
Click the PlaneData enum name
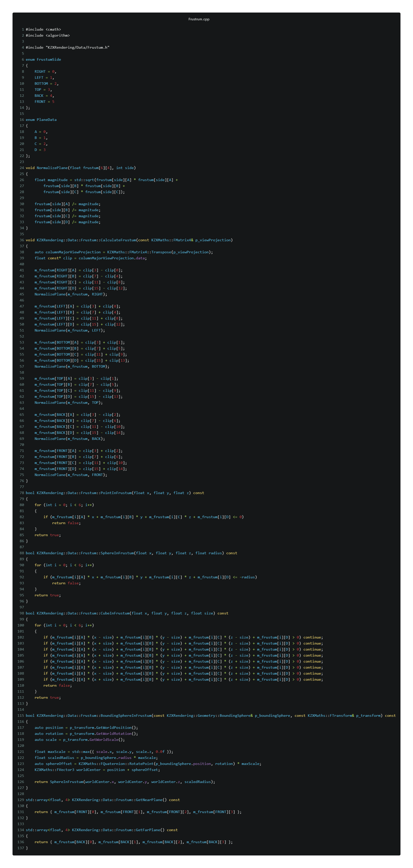click(47, 120)
